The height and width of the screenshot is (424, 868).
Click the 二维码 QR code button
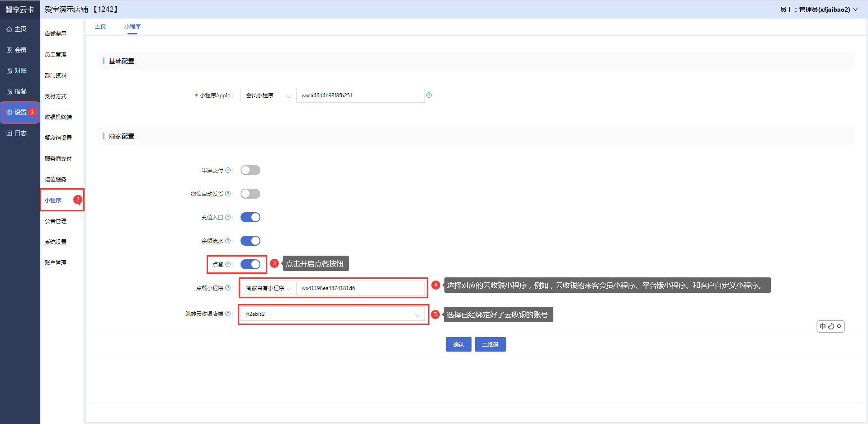[490, 344]
